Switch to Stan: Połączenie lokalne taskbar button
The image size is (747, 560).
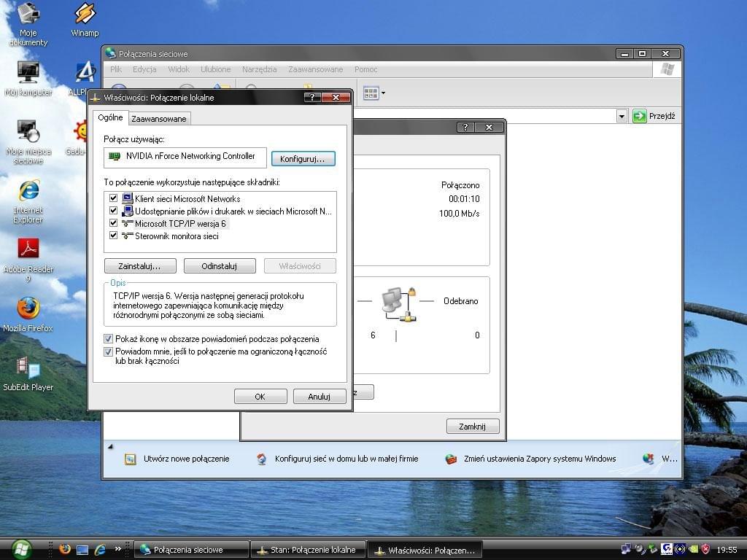click(x=308, y=550)
